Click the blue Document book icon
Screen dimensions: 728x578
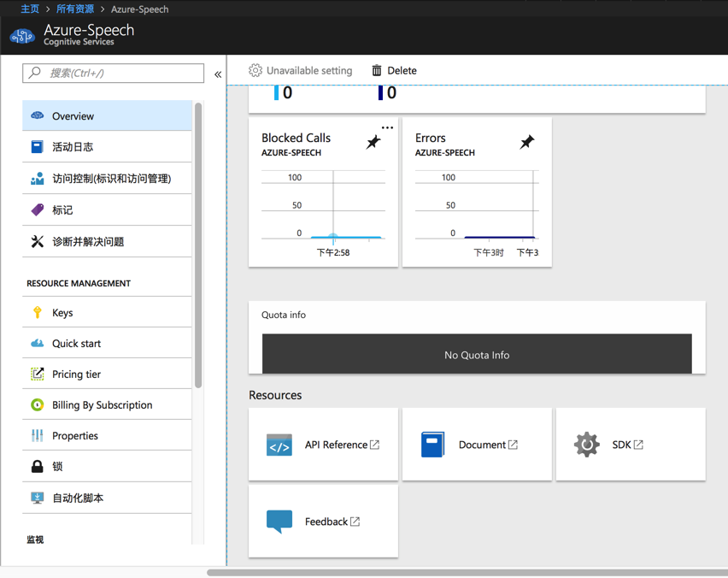(x=432, y=445)
